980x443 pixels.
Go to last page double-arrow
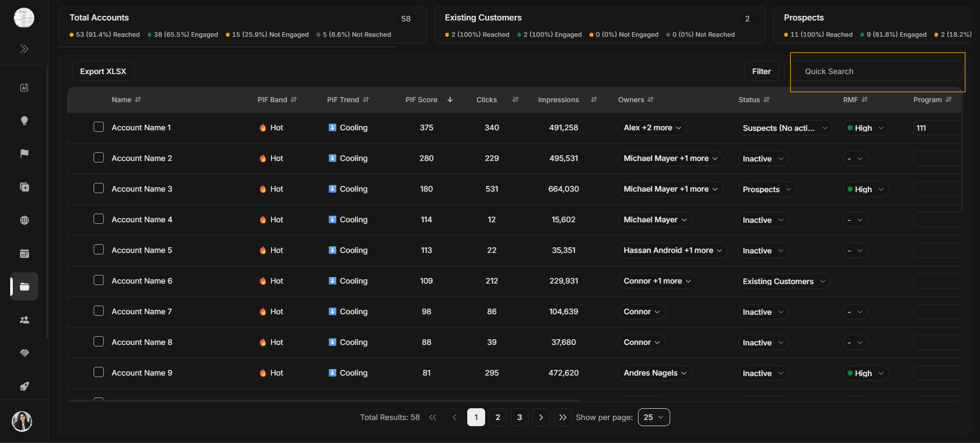[x=563, y=417]
